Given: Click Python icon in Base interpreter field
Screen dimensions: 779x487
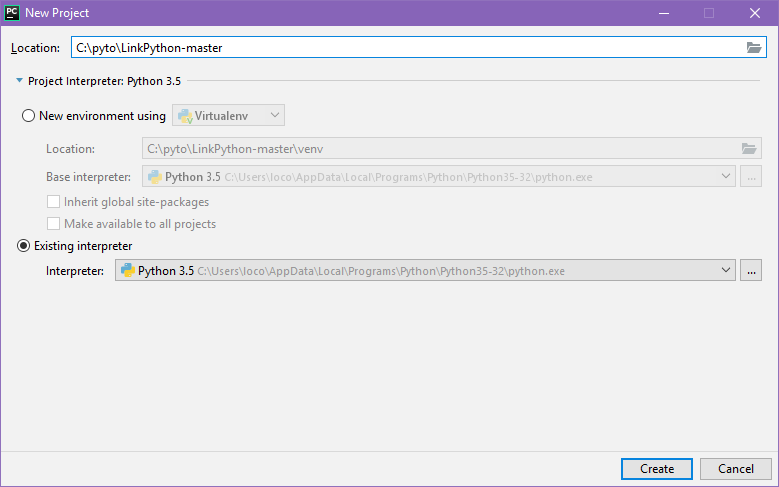Looking at the screenshot, I should point(155,177).
